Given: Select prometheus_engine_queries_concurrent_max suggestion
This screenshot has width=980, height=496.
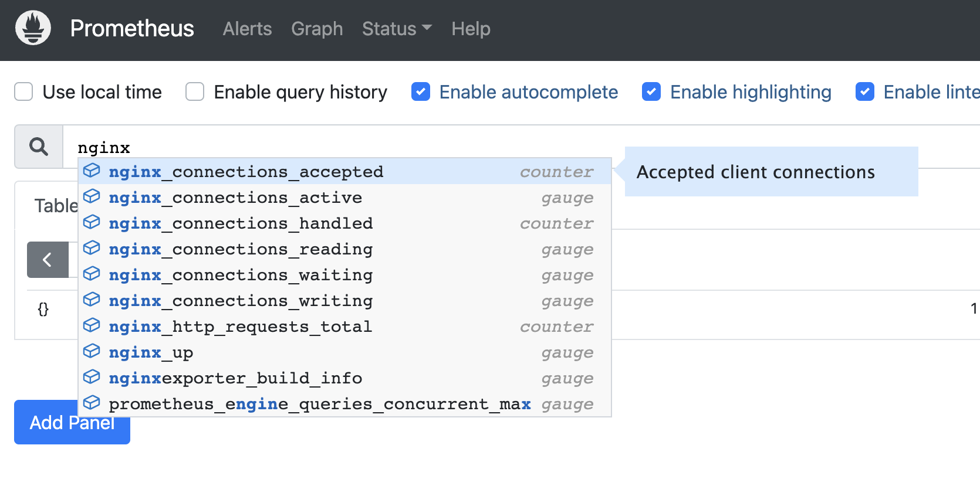Looking at the screenshot, I should click(x=345, y=403).
